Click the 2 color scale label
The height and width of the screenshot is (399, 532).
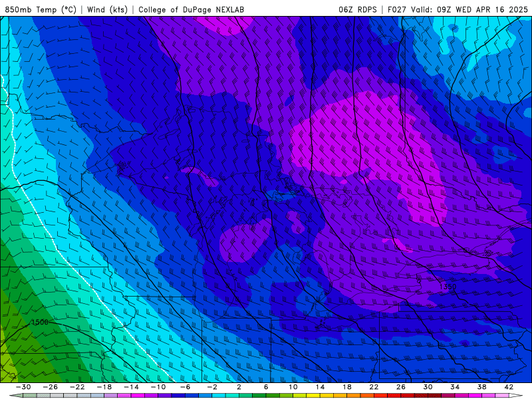[239, 387]
